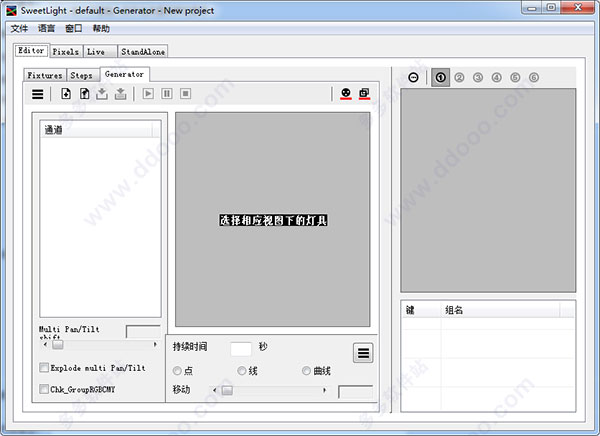The image size is (600, 436).
Task: Click the 组名 column header
Action: [501, 310]
